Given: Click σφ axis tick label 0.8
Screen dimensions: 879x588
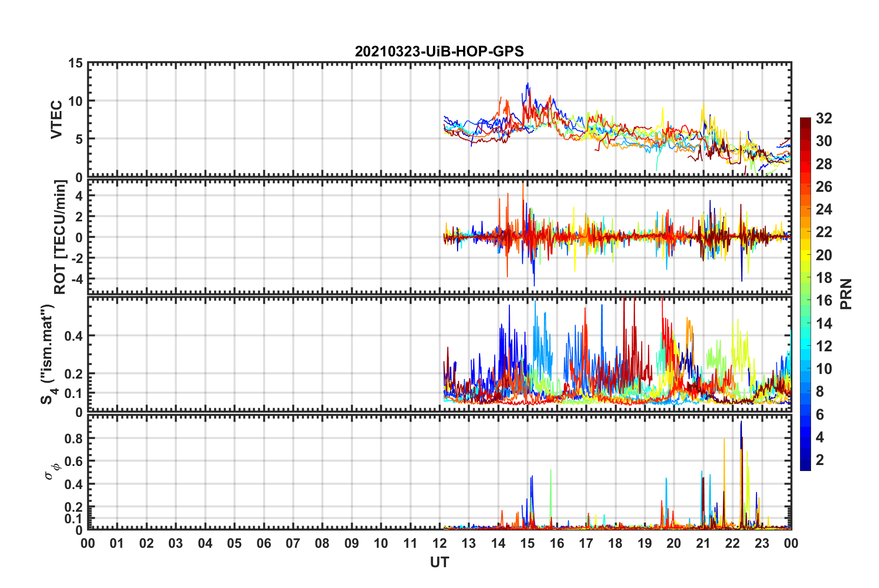Looking at the screenshot, I should pyautogui.click(x=74, y=439).
